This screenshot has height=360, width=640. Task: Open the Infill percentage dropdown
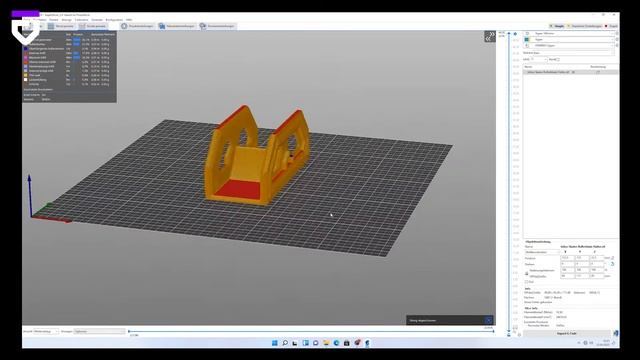(x=539, y=60)
